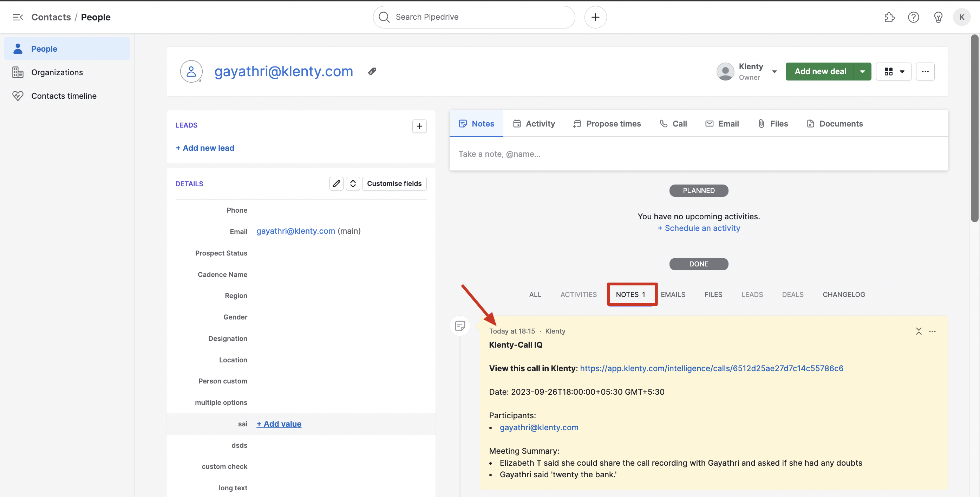Click the lightbulb tips icon

[938, 17]
